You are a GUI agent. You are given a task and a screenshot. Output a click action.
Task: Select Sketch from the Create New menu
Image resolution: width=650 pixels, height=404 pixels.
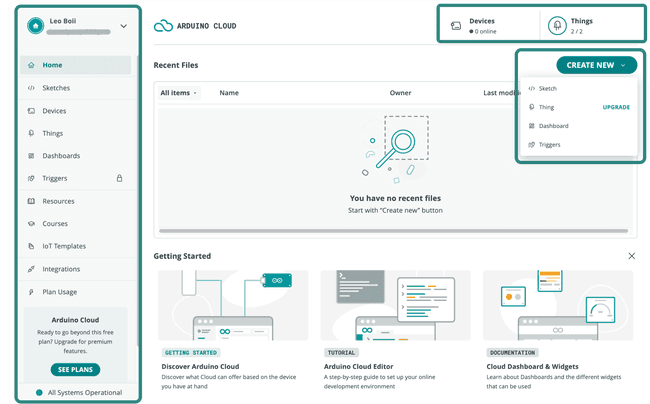tap(547, 89)
